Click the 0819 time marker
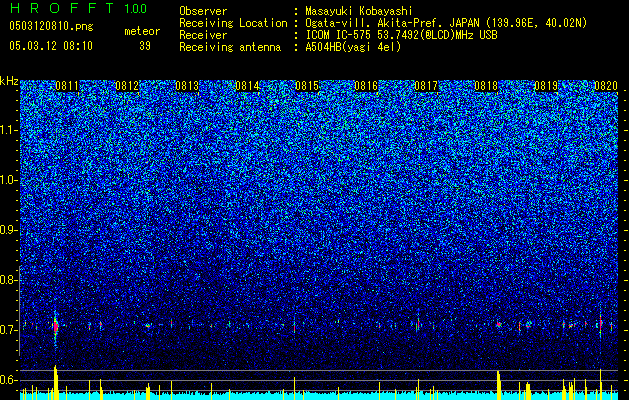 coord(546,86)
